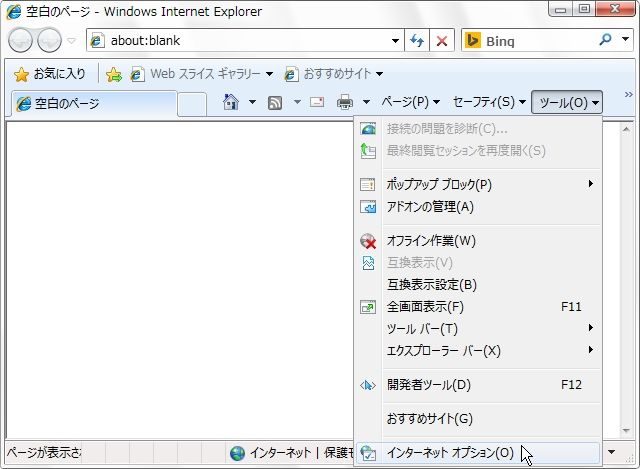Screen dimensions: 640x469
Task: Expand the feeds dropdown arrow
Action: coord(298,102)
